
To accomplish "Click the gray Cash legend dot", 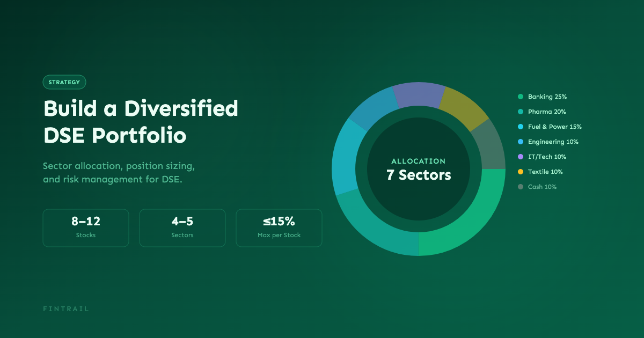I will coord(520,187).
